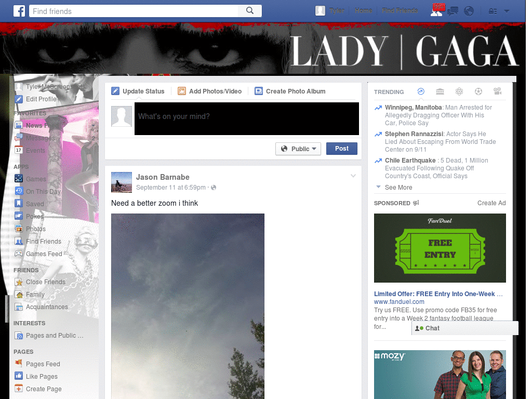Visit www.fanduel.com from the sponsored ad
532x399 pixels.
click(x=399, y=301)
